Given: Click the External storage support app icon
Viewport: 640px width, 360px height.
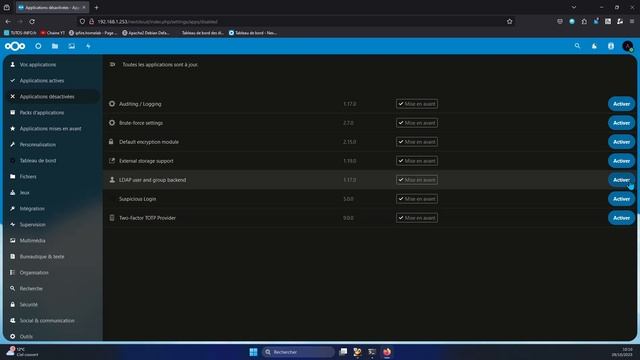Looking at the screenshot, I should pyautogui.click(x=112, y=160).
